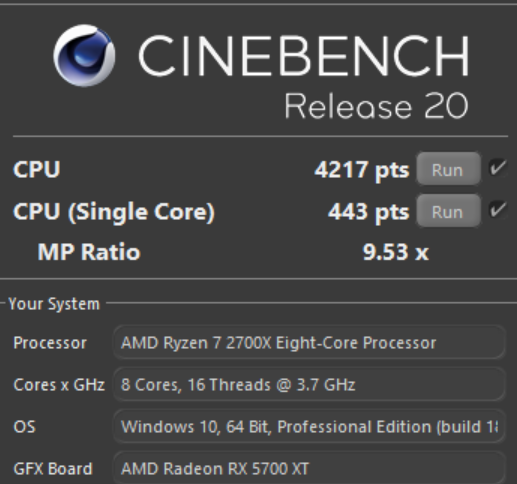The height and width of the screenshot is (484, 517).
Task: Click the Release 20 subtitle
Action: (376, 106)
